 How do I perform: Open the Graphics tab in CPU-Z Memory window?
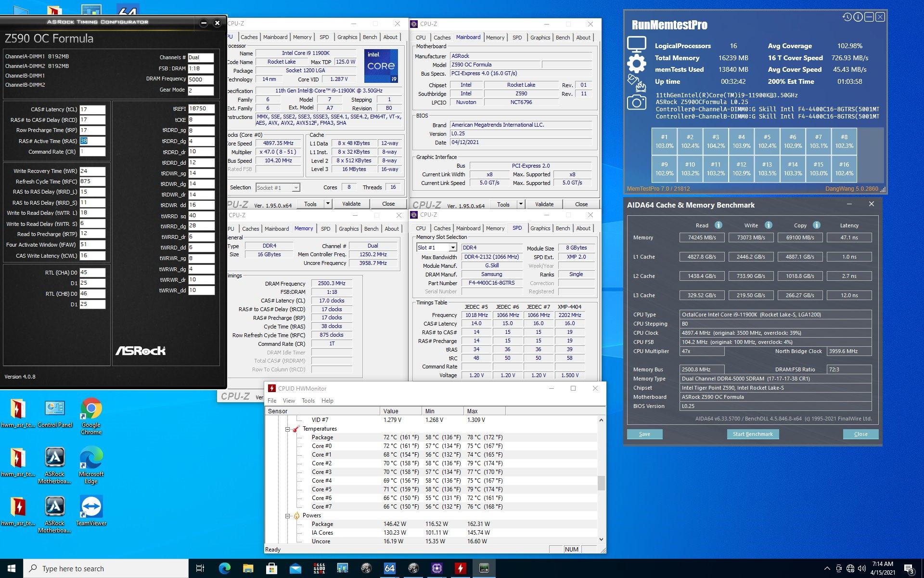(x=348, y=229)
